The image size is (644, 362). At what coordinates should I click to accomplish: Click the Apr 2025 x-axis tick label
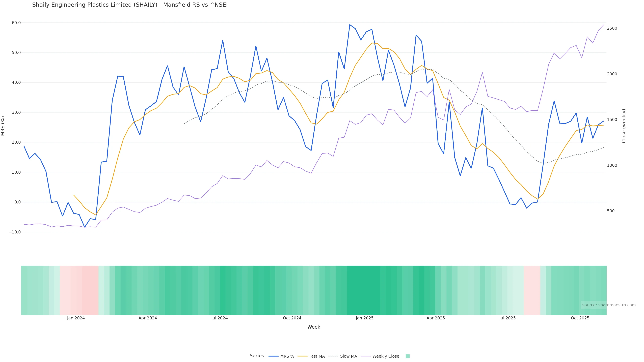click(436, 318)
